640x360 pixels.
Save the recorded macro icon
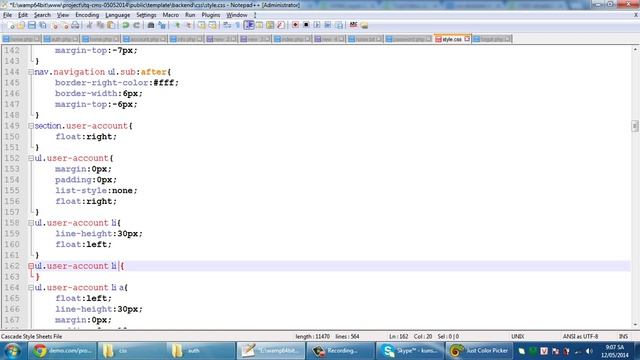click(x=339, y=25)
